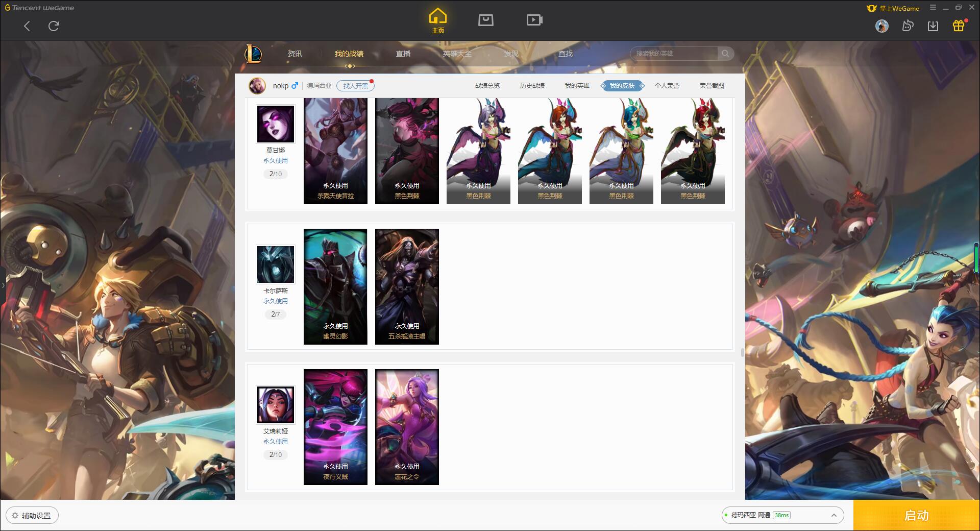Open the 英雄大全 tab
Viewport: 980px width, 531px height.
pyautogui.click(x=457, y=54)
